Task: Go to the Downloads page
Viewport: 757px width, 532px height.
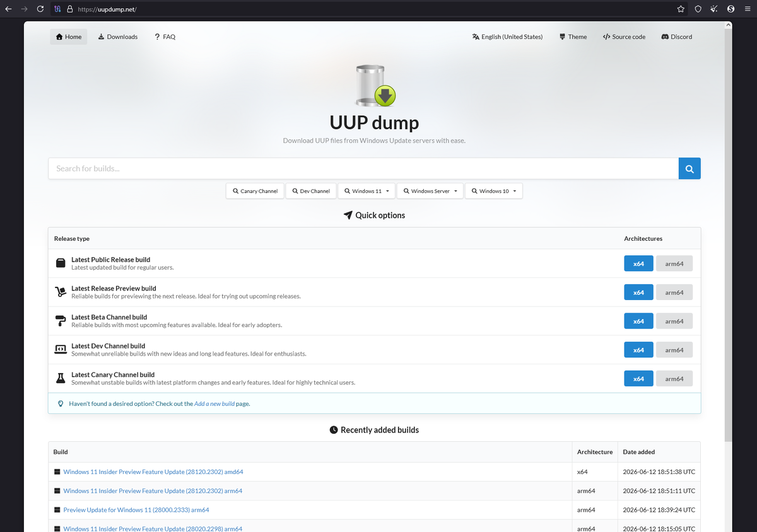Action: [x=118, y=37]
